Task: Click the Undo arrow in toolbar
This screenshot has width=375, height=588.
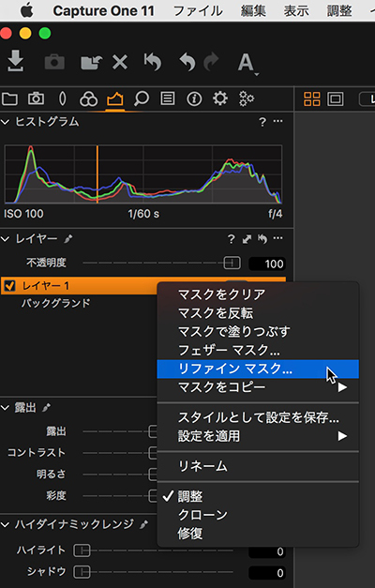Action: (187, 62)
